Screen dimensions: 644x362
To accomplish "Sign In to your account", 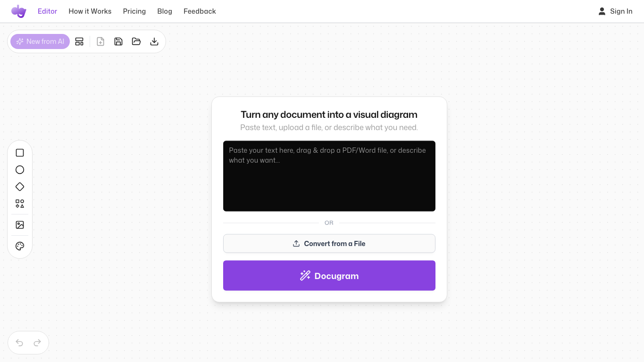I will 621,11.
